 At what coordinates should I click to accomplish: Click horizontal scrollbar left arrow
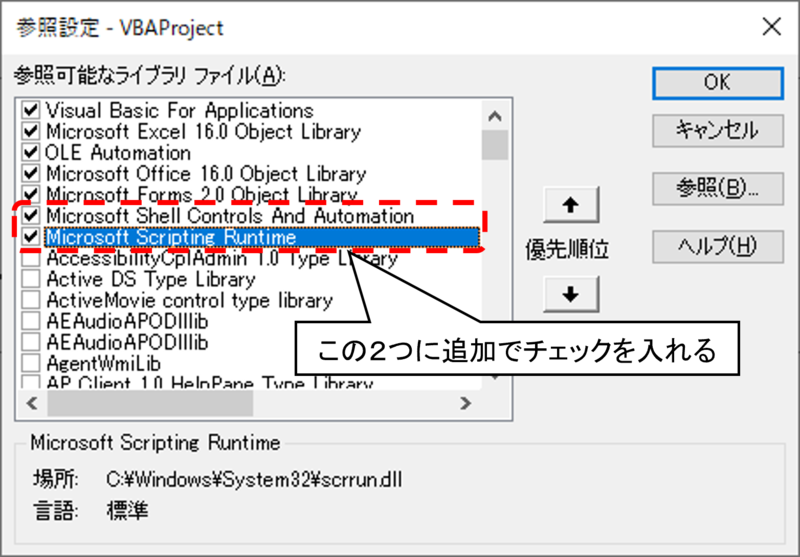[x=33, y=403]
